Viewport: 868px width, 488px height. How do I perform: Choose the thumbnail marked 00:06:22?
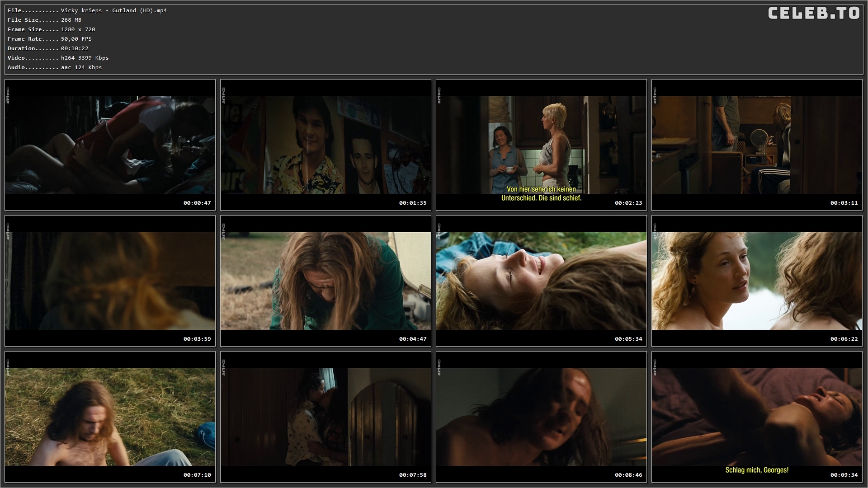pos(757,281)
